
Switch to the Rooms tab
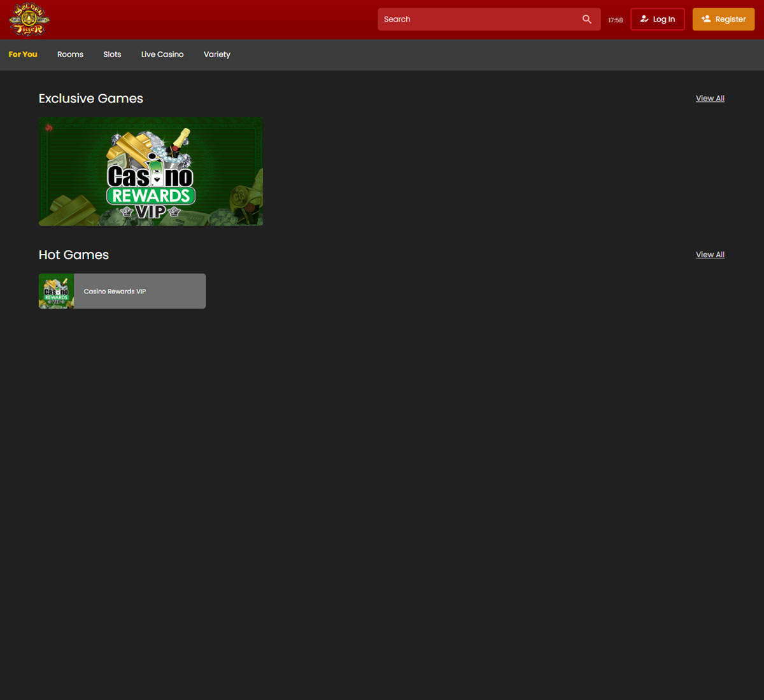click(70, 54)
